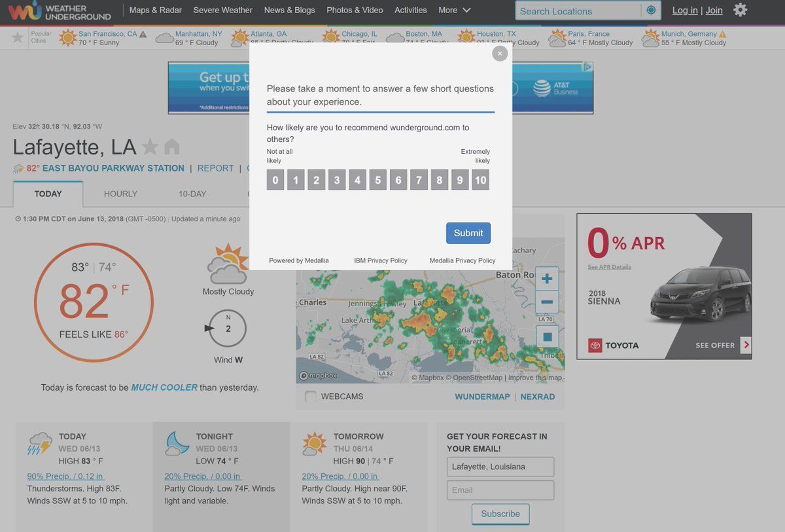The height and width of the screenshot is (532, 785).
Task: Click the Manhattan cloudy icon
Action: point(164,38)
